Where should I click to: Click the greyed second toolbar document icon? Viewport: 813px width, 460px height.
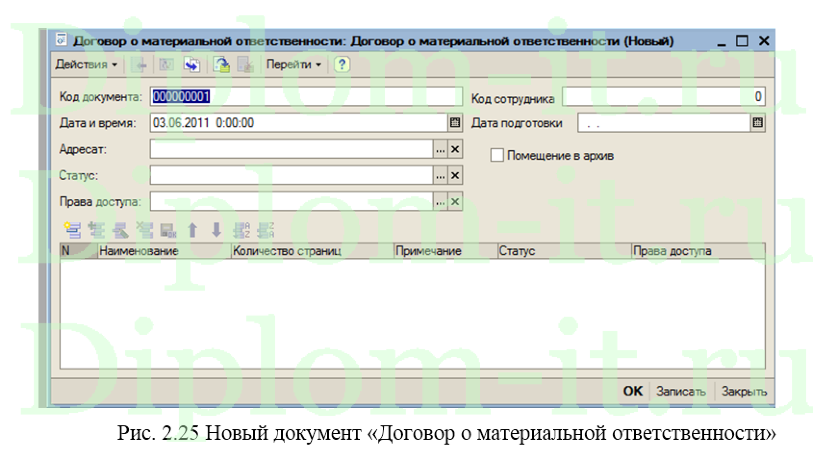coord(166,65)
